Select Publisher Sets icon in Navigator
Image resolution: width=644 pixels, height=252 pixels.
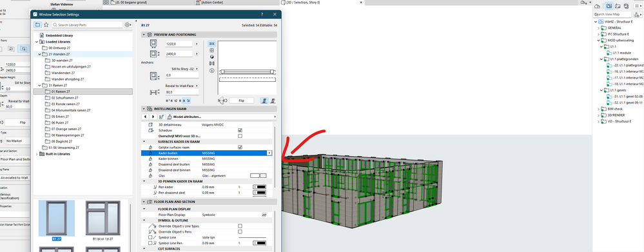[x=626, y=6]
